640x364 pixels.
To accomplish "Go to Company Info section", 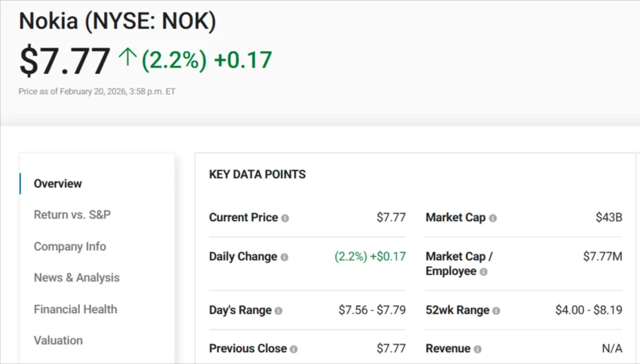I will [x=69, y=246].
